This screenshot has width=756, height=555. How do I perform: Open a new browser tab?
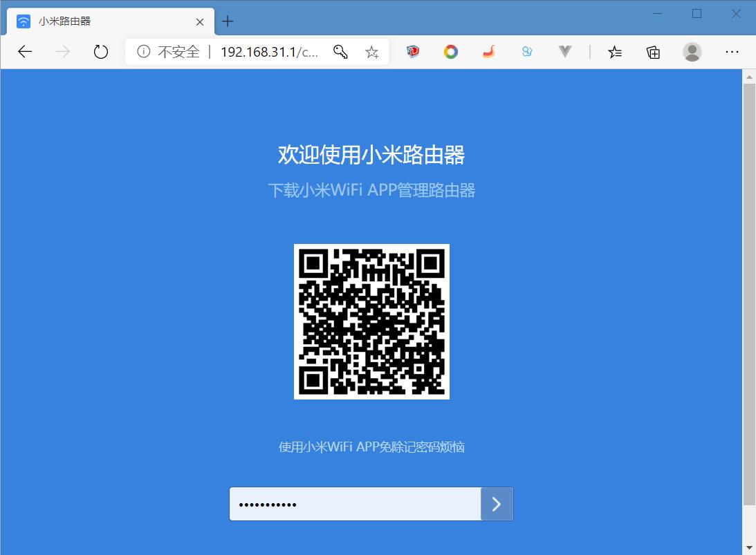[x=228, y=21]
